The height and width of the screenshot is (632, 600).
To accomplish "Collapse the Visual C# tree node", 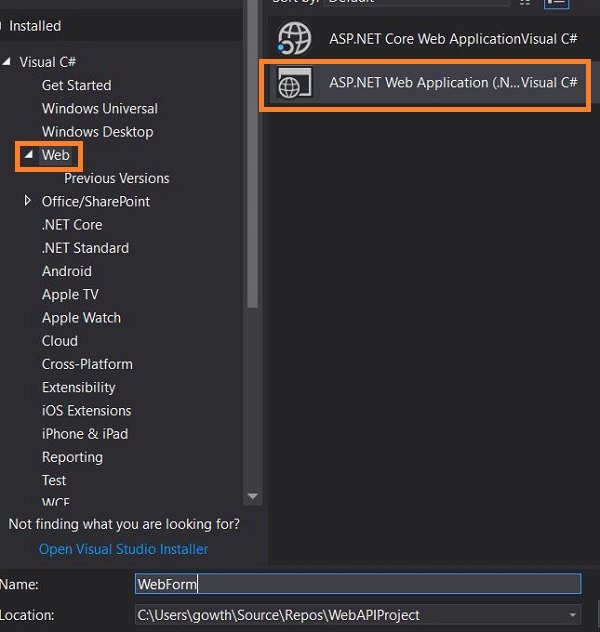I will tap(9, 62).
